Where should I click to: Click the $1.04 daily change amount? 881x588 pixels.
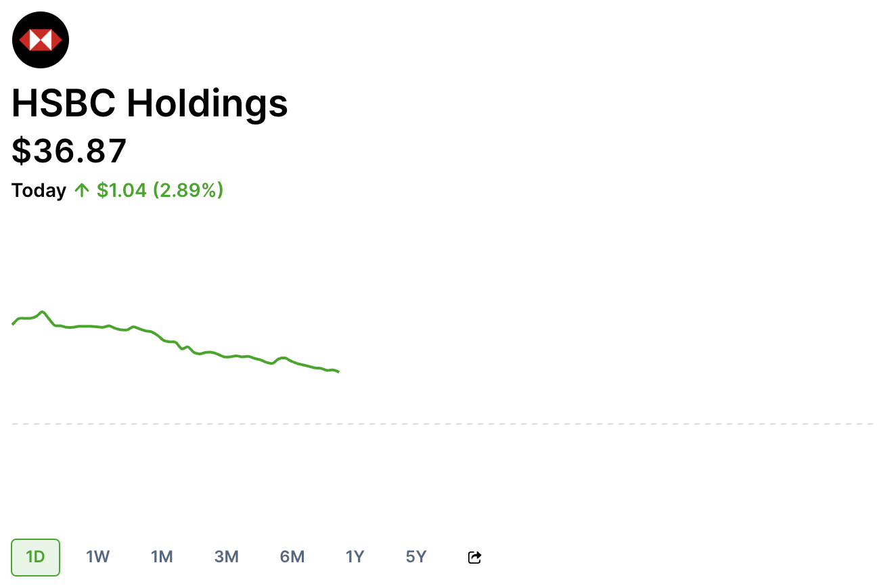coord(122,191)
